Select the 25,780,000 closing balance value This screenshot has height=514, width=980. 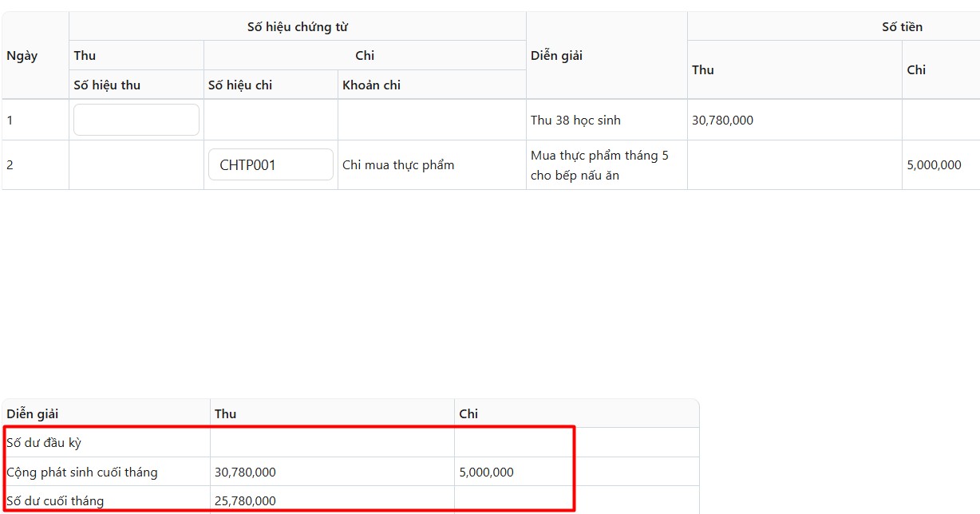(245, 501)
